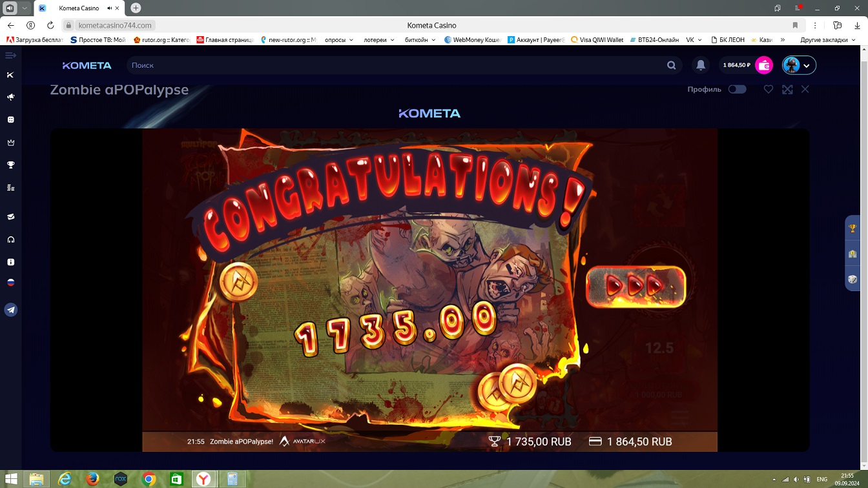This screenshot has width=868, height=488.
Task: Open the bank widget on right edge
Action: coord(852,254)
